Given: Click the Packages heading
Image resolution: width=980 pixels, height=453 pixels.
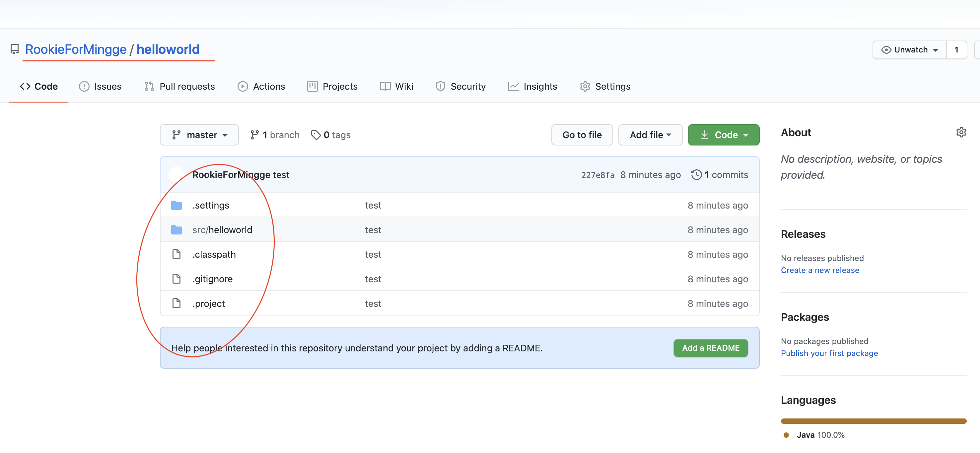Looking at the screenshot, I should pos(805,317).
